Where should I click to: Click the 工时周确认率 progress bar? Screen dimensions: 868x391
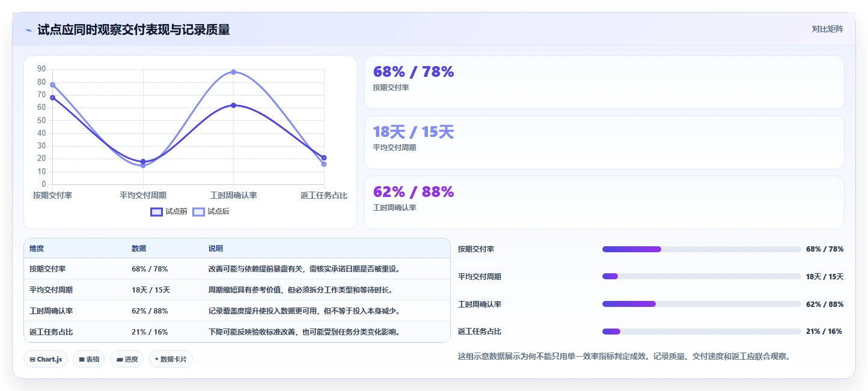tap(701, 304)
